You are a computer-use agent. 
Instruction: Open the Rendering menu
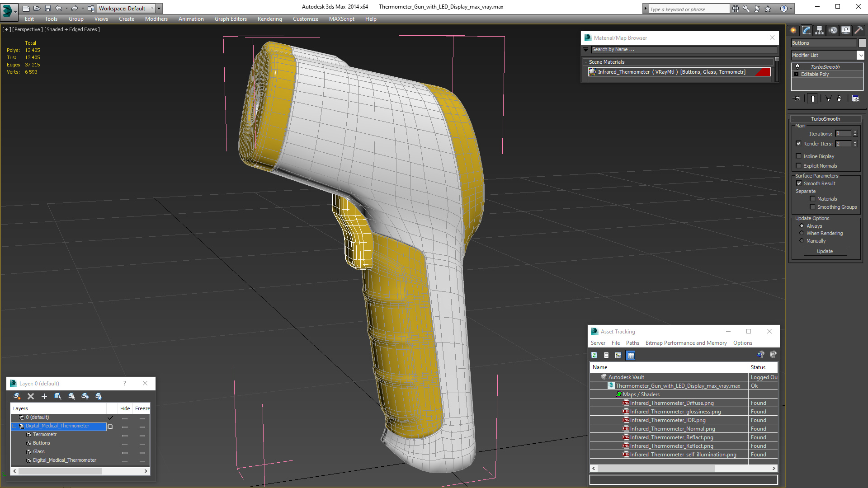click(x=269, y=19)
